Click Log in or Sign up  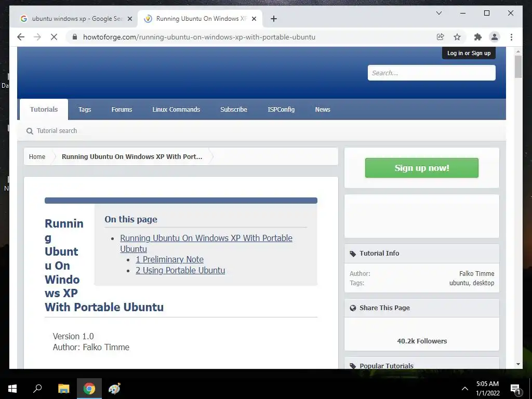469,53
